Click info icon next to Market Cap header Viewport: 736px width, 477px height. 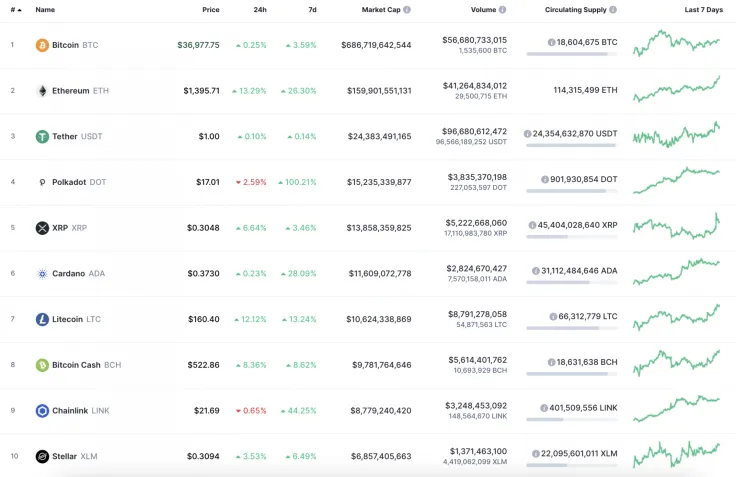tap(407, 9)
